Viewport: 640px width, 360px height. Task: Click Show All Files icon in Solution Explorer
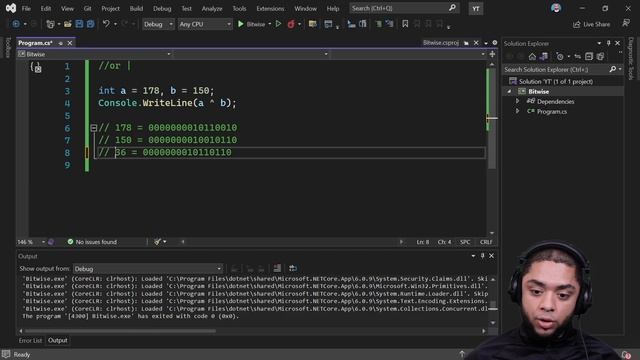tap(600, 56)
